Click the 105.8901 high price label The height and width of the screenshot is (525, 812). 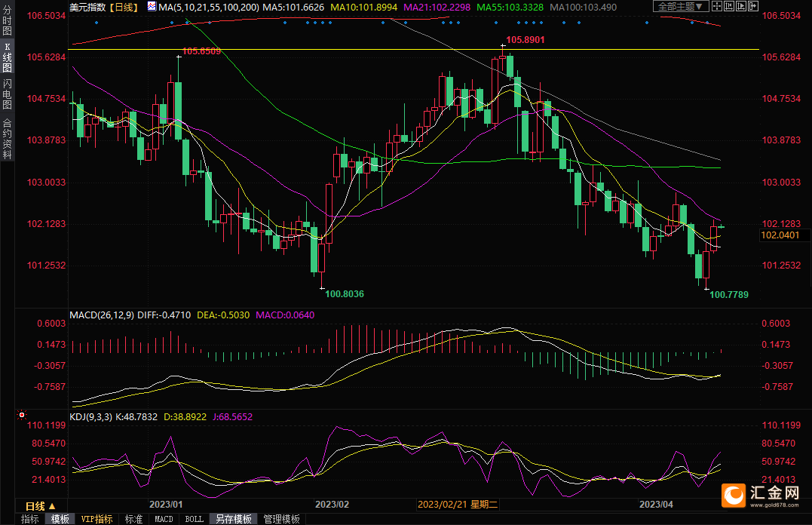click(525, 40)
